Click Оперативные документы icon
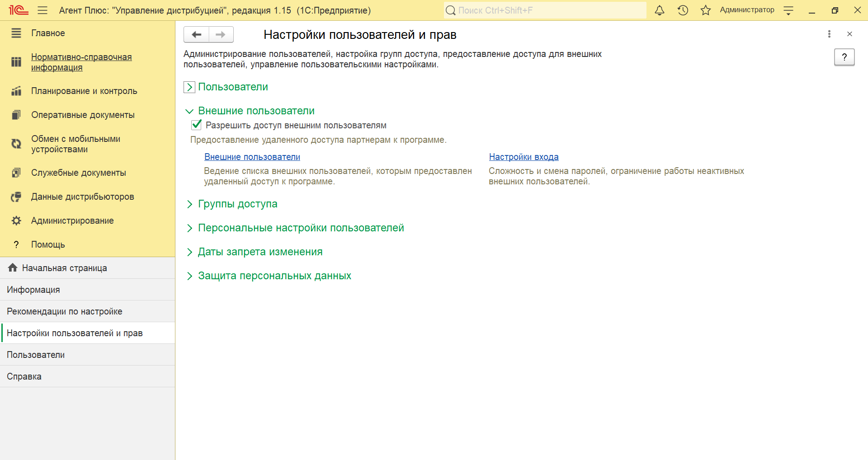Image resolution: width=868 pixels, height=460 pixels. tap(16, 115)
